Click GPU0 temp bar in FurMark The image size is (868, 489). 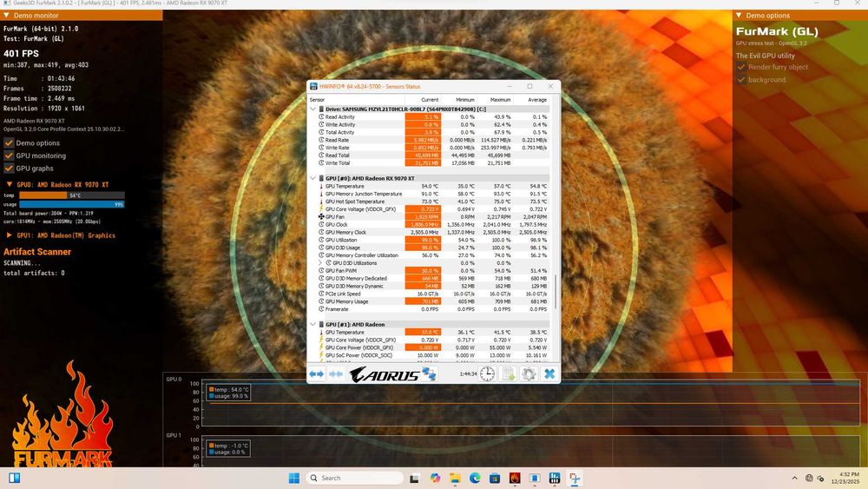72,195
